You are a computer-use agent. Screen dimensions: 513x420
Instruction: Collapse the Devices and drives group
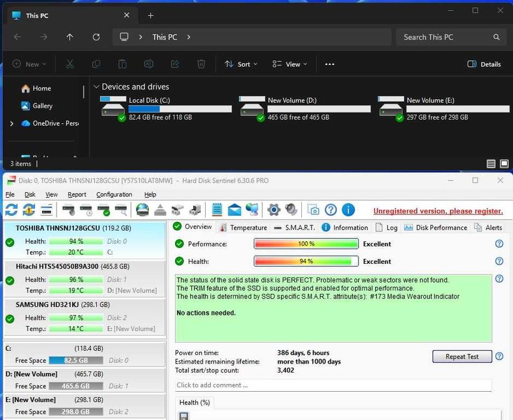[x=96, y=87]
